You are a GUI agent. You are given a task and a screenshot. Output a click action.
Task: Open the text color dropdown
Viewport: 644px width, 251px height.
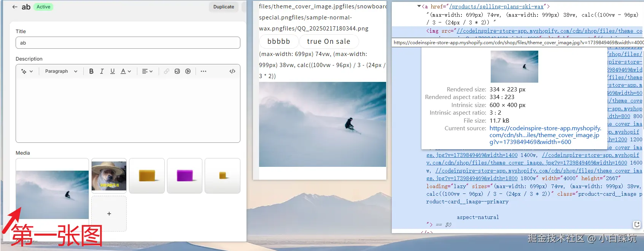point(126,71)
